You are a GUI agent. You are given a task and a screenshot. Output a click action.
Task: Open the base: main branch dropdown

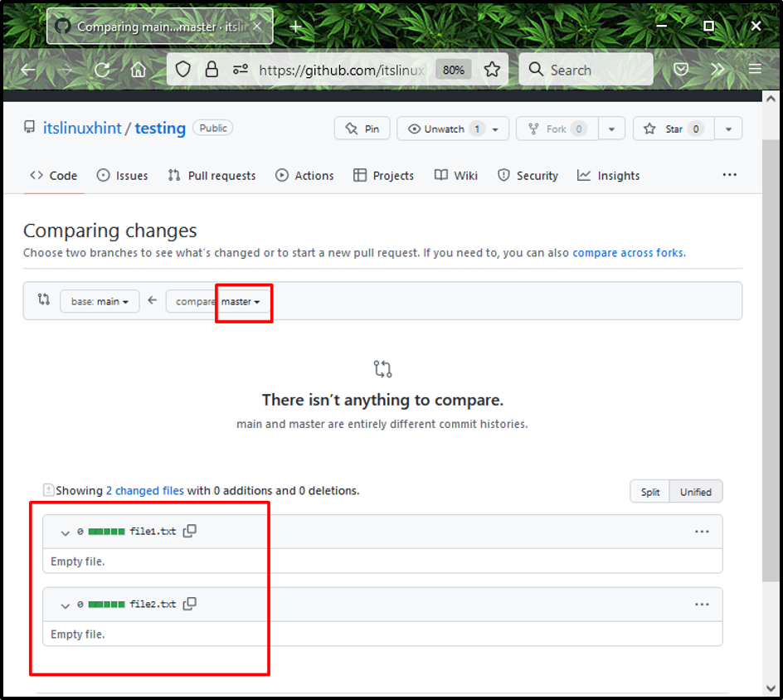pyautogui.click(x=100, y=301)
